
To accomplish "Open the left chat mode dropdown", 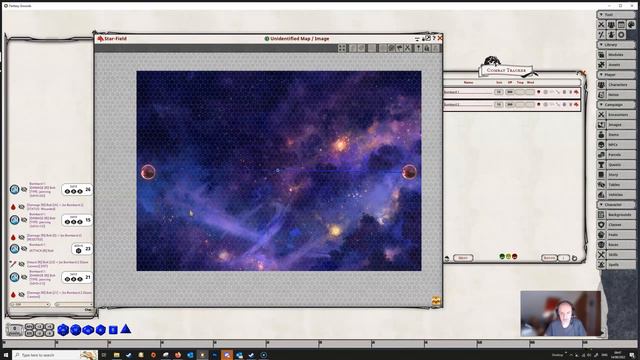I will pyautogui.click(x=30, y=304).
